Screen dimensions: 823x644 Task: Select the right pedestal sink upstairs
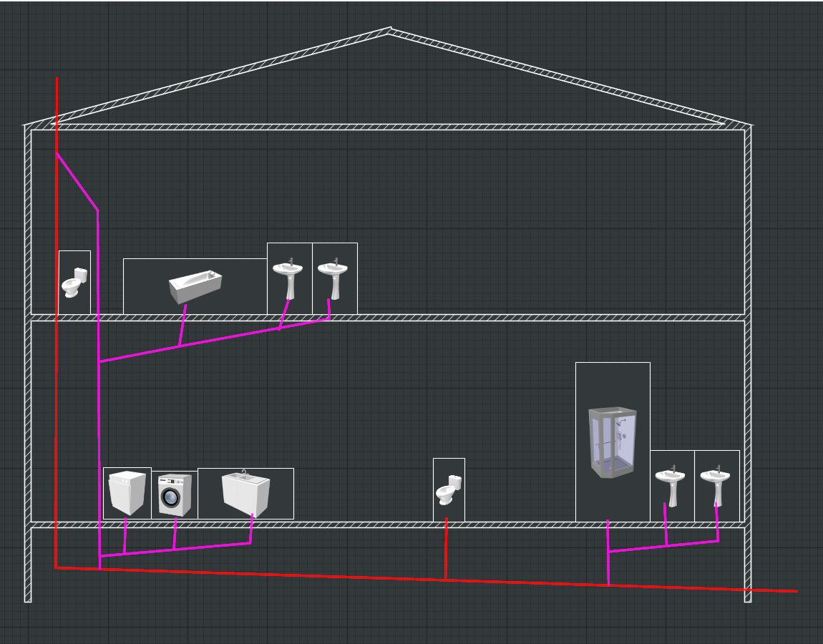pyautogui.click(x=333, y=278)
